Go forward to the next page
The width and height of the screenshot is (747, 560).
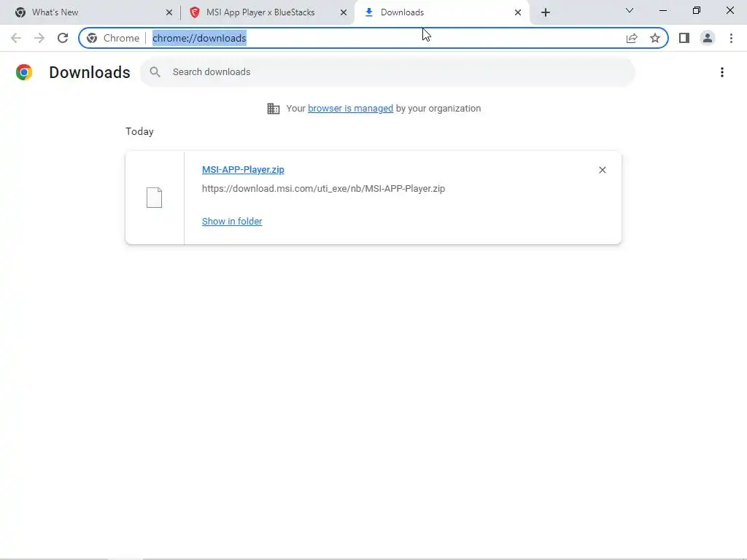(39, 38)
